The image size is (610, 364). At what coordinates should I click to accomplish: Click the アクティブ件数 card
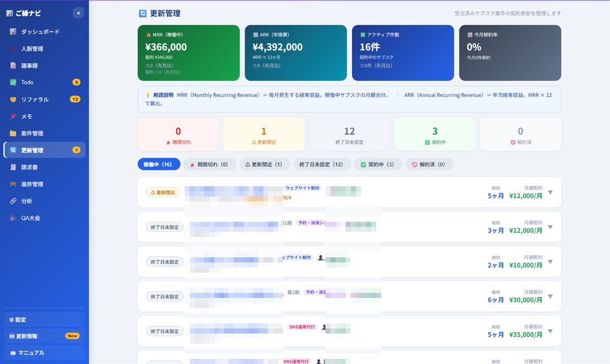403,53
